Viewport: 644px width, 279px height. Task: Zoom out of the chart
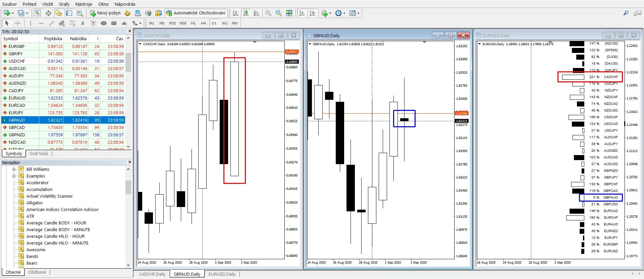point(279,13)
